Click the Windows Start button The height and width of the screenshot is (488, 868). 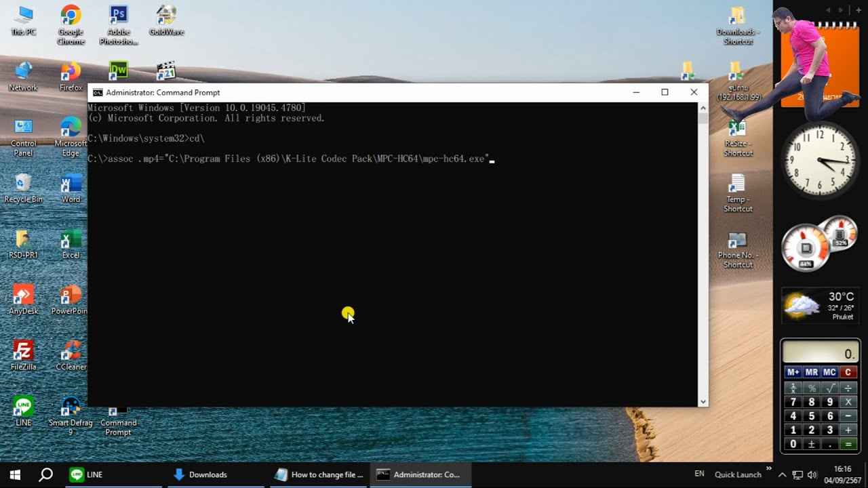15,474
